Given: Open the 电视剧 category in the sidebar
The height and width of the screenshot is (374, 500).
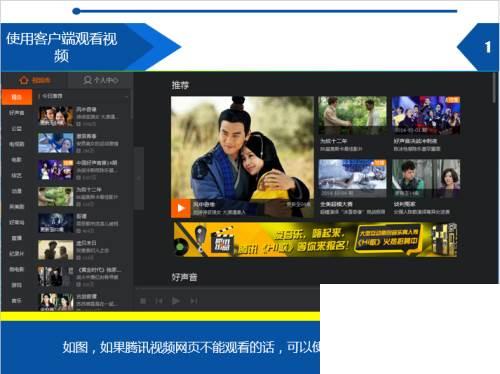Looking at the screenshot, I should (17, 144).
